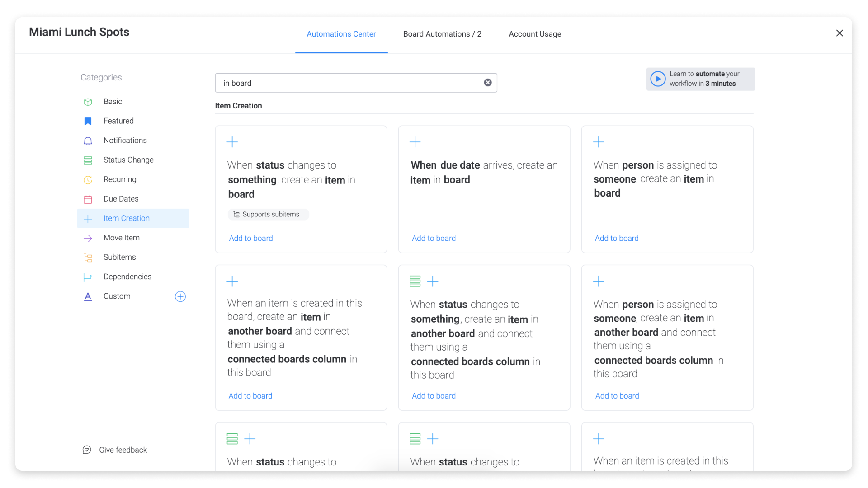
Task: Click the Move Item arrow icon
Action: click(88, 238)
